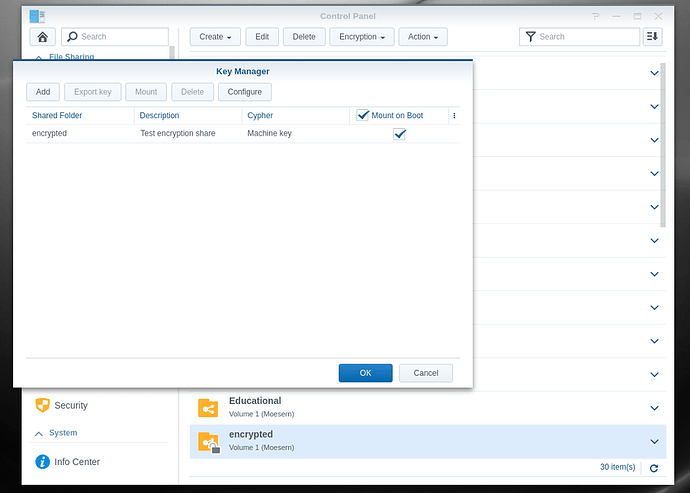Sort by Cypher column header
The height and width of the screenshot is (493, 690).
pyautogui.click(x=295, y=115)
